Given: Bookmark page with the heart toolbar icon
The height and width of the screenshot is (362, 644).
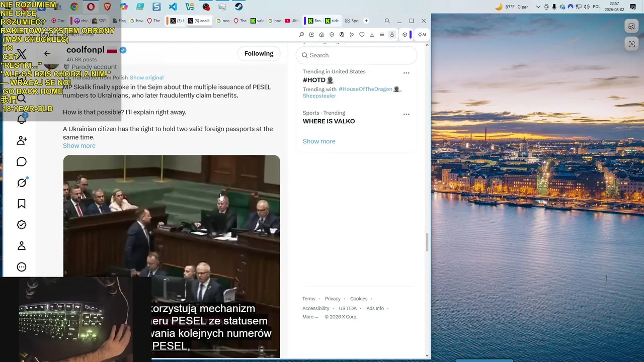Looking at the screenshot, I should (362, 35).
